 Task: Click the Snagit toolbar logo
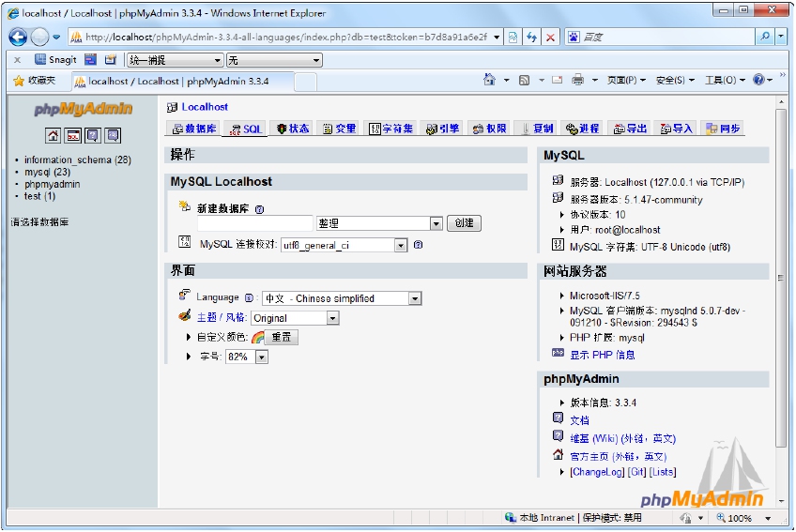tap(55, 60)
